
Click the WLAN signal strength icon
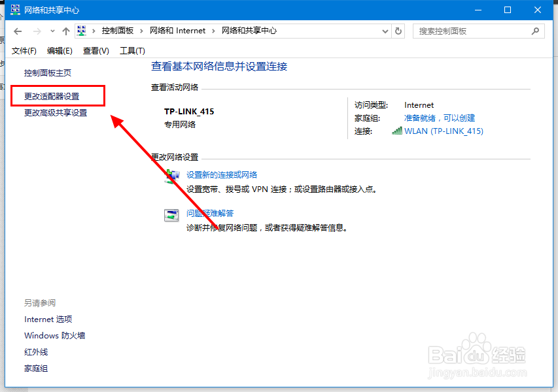tap(397, 131)
